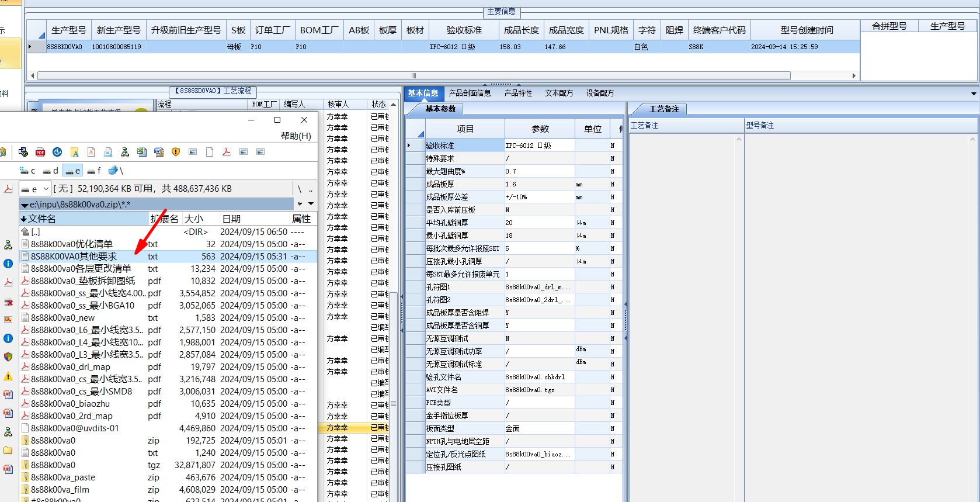Open the network neighborhood drive button

click(x=116, y=171)
